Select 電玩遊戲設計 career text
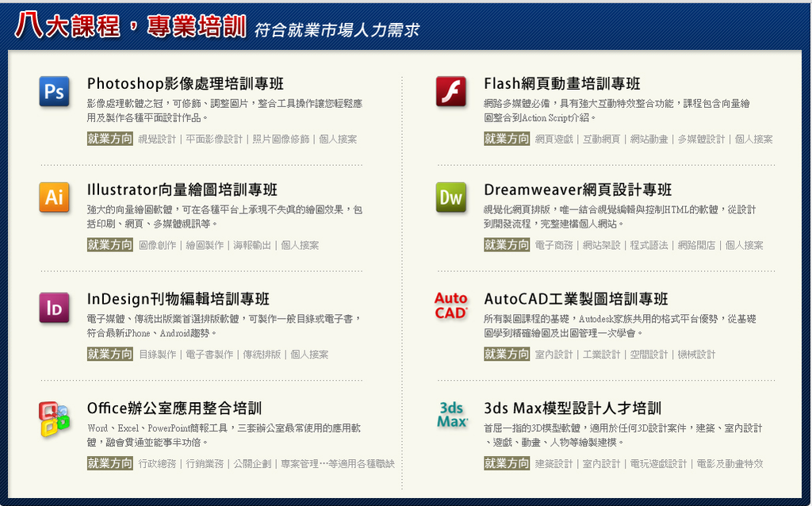Viewport: 812px width, 506px height. (659, 464)
